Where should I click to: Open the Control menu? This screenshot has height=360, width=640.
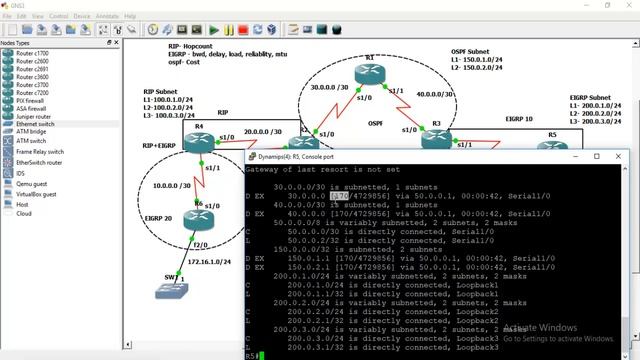coord(59,16)
